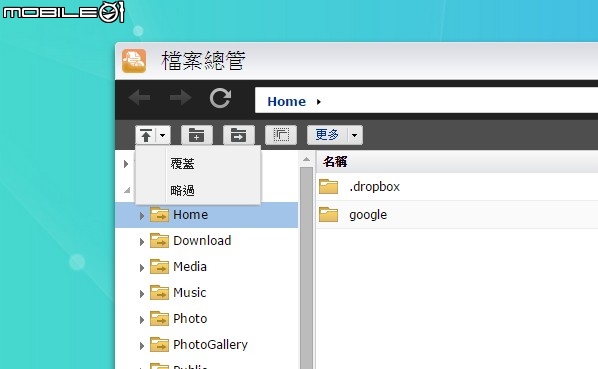Choose 略過 from the upload menu
Image resolution: width=598 pixels, height=369 pixels.
click(x=182, y=190)
